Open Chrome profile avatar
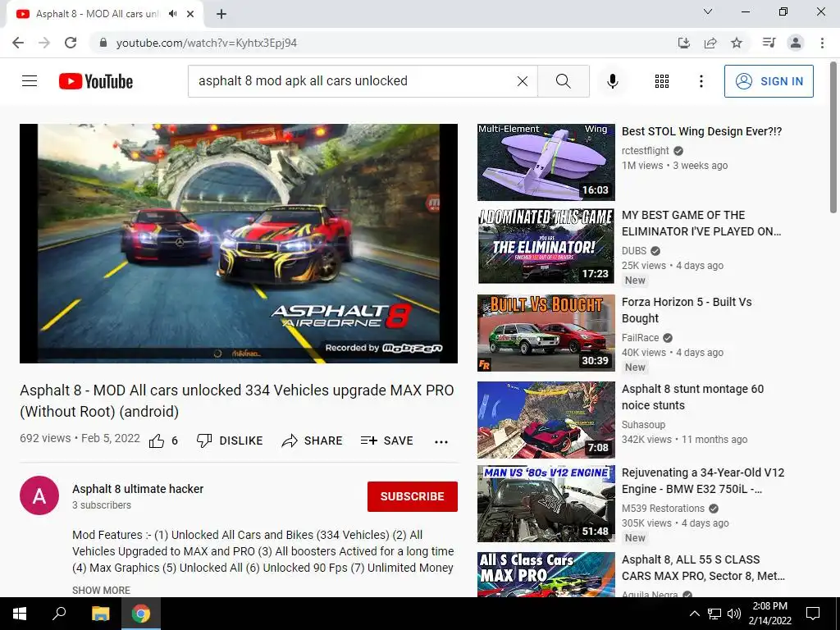The image size is (840, 630). (796, 43)
